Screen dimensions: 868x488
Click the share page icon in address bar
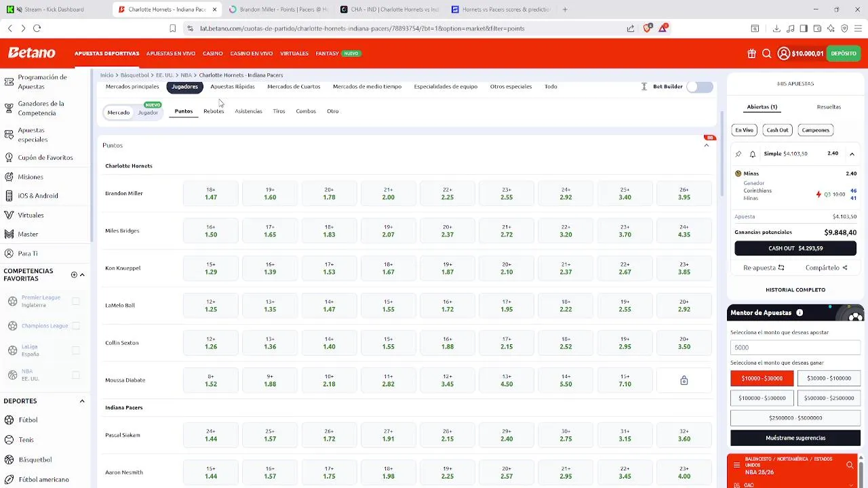tap(631, 28)
